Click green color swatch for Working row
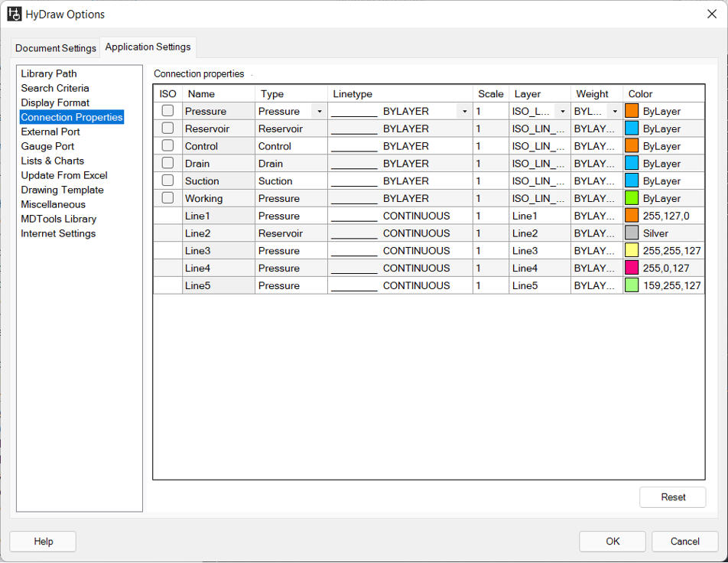 [632, 198]
